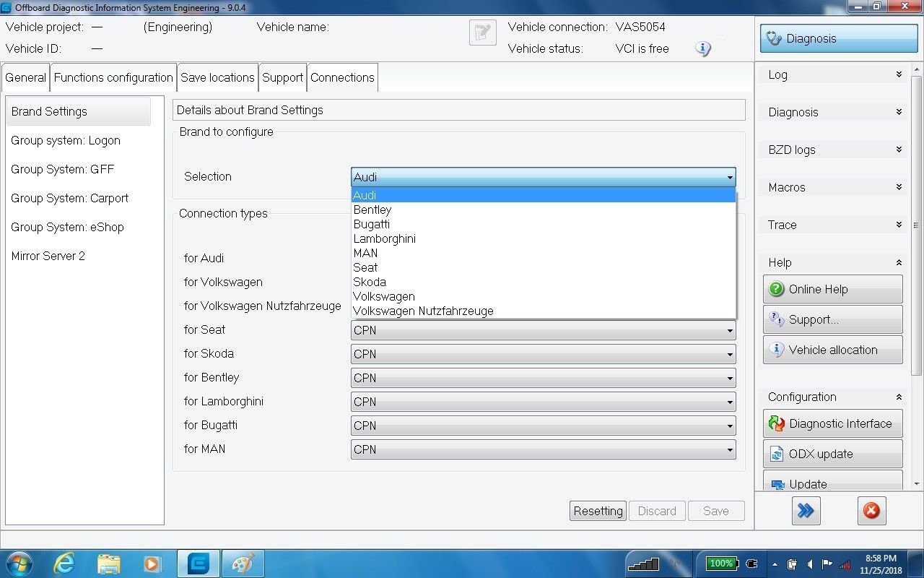Open the 'for MAN' connection dropdown
924x578 pixels.
click(543, 449)
